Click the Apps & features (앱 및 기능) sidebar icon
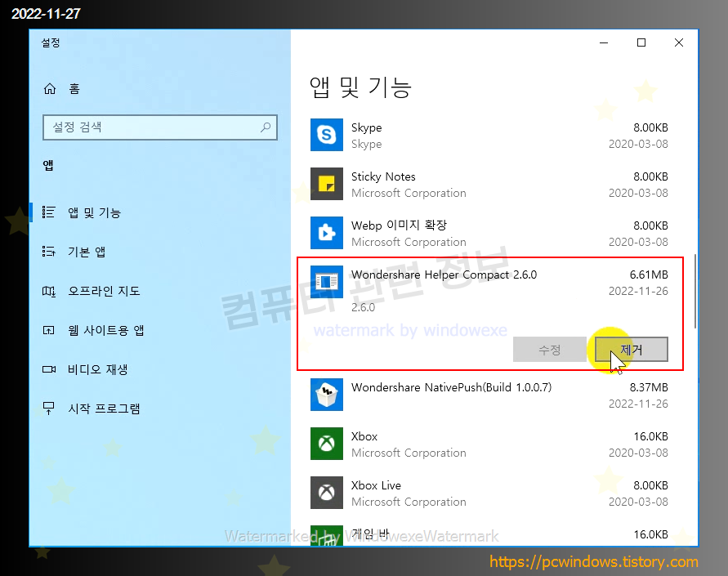The image size is (728, 576). (x=49, y=212)
